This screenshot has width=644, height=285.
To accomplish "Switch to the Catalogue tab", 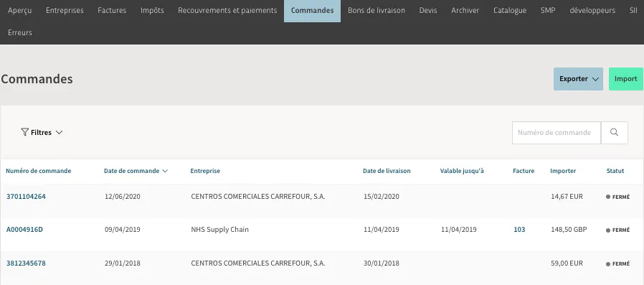I will click(510, 10).
